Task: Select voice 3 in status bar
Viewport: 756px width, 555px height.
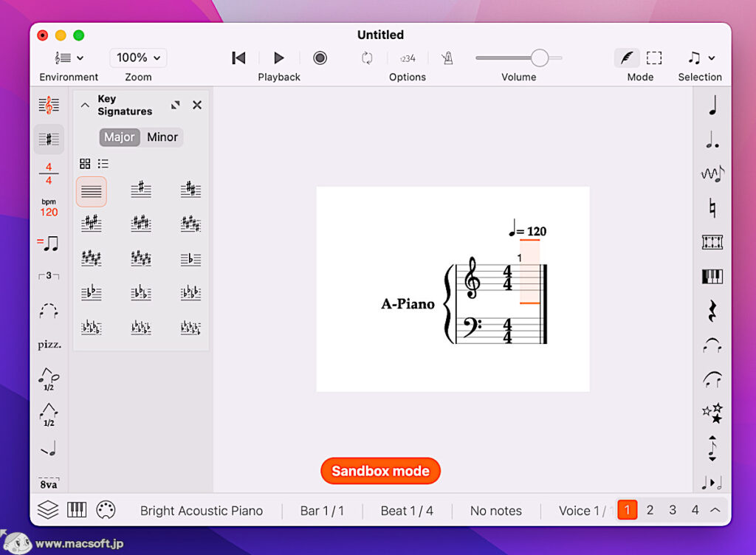Action: click(x=673, y=510)
